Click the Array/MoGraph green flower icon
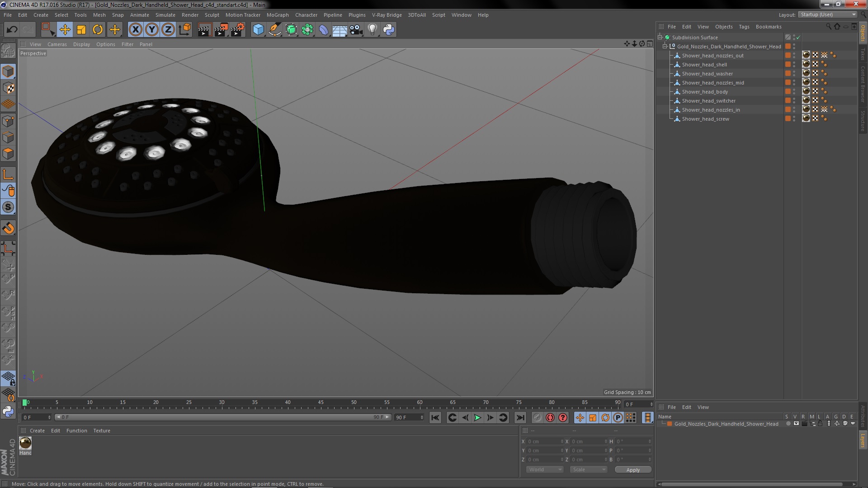 coord(307,30)
